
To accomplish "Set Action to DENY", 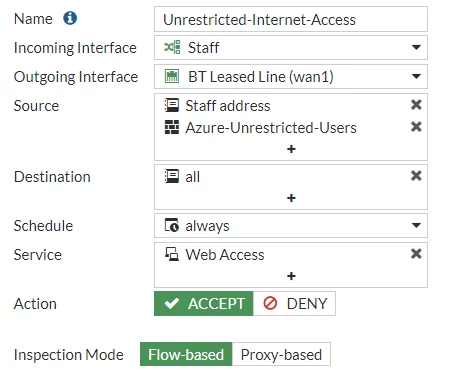I will tap(294, 304).
